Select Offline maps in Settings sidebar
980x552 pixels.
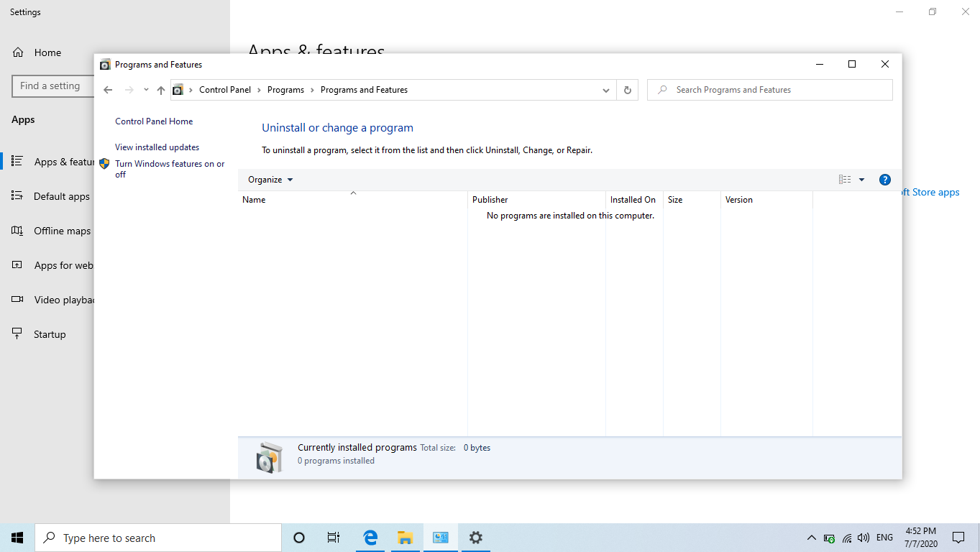[x=47, y=231]
